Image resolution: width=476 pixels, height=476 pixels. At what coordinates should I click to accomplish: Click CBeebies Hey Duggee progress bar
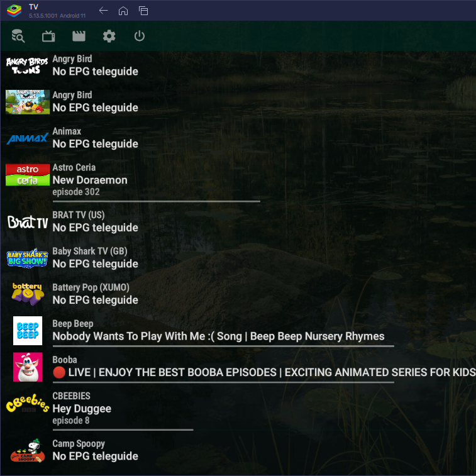(x=123, y=430)
